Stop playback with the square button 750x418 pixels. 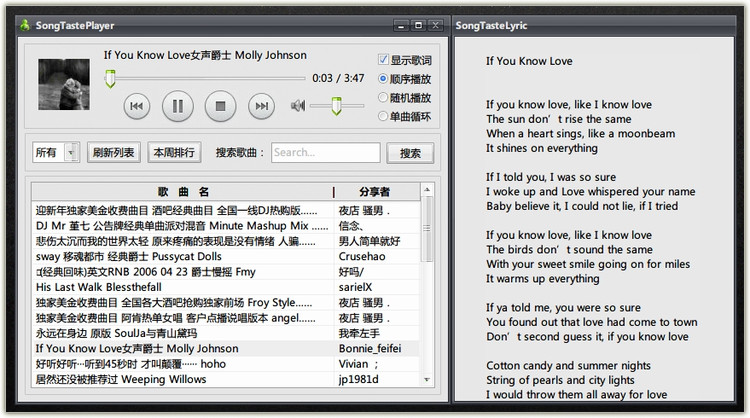[x=221, y=106]
